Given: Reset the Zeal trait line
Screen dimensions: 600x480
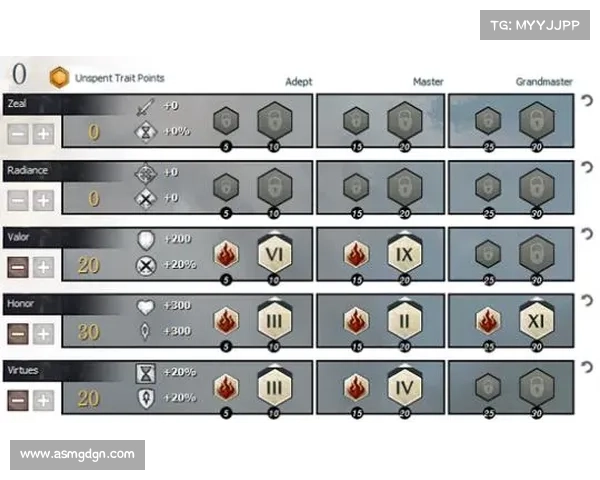Looking at the screenshot, I should click(x=586, y=101).
